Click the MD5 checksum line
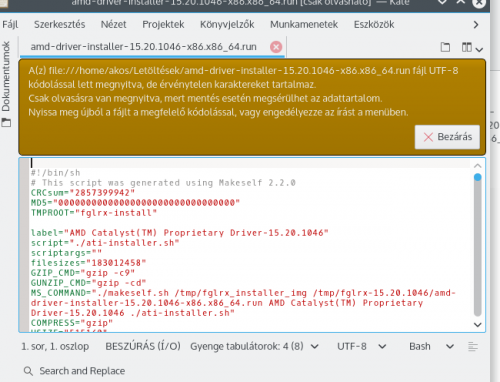500x382 pixels. 135,203
